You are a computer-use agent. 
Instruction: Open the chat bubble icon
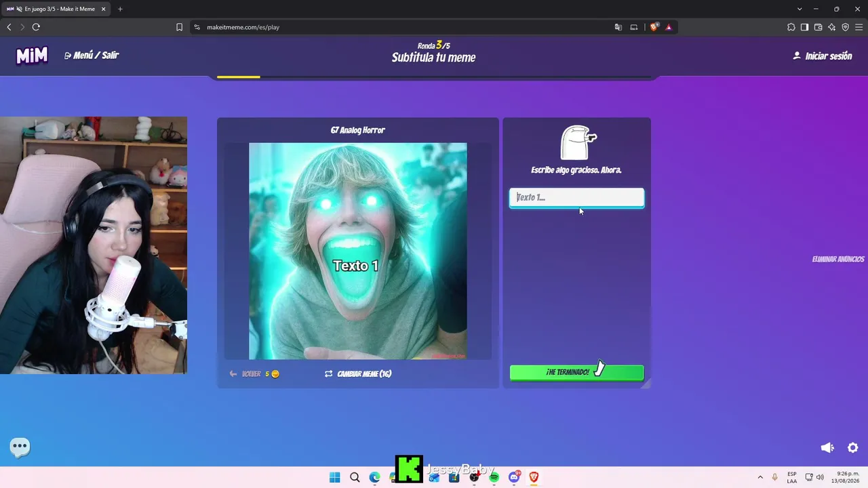[x=20, y=446]
